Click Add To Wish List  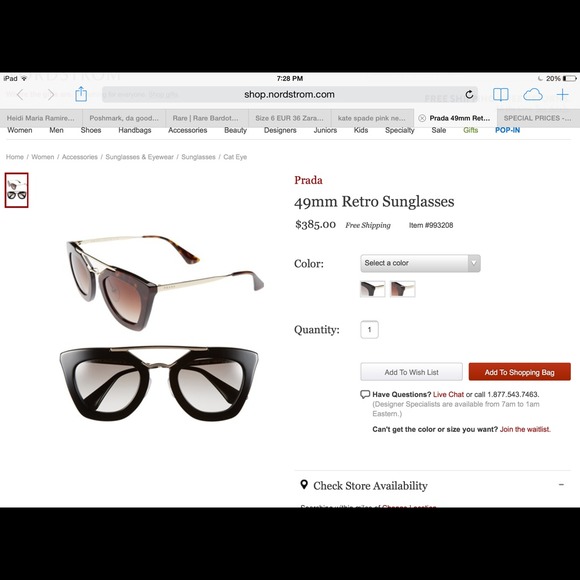coord(411,372)
